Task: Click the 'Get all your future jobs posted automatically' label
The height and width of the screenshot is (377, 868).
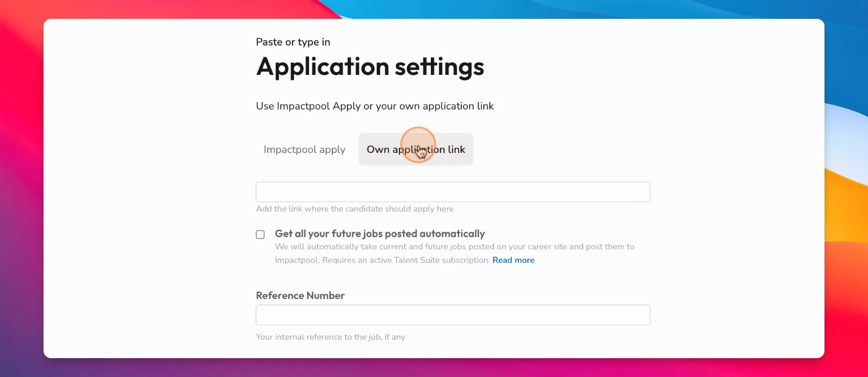Action: tap(379, 234)
